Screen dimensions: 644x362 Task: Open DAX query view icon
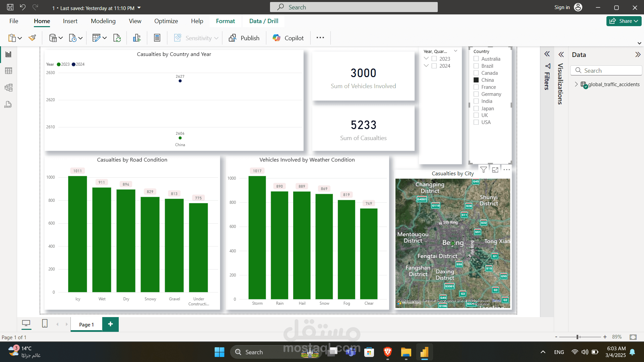coord(8,105)
